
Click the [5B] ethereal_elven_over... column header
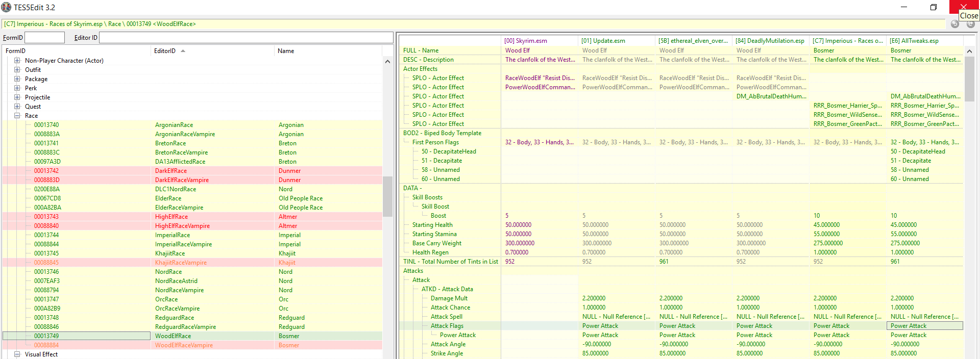pyautogui.click(x=694, y=41)
